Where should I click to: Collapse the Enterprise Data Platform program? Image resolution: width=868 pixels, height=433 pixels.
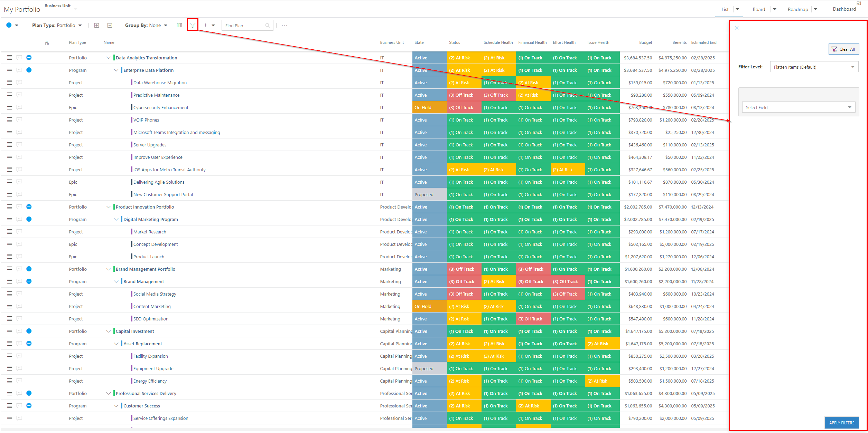click(116, 70)
